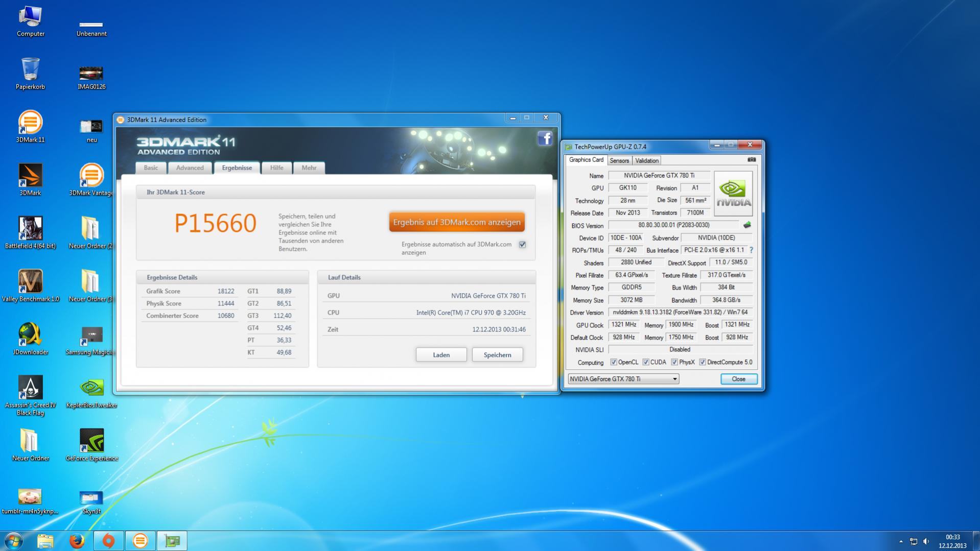Show hidden system tray icons
Screen dimensions: 980x551
coord(901,541)
